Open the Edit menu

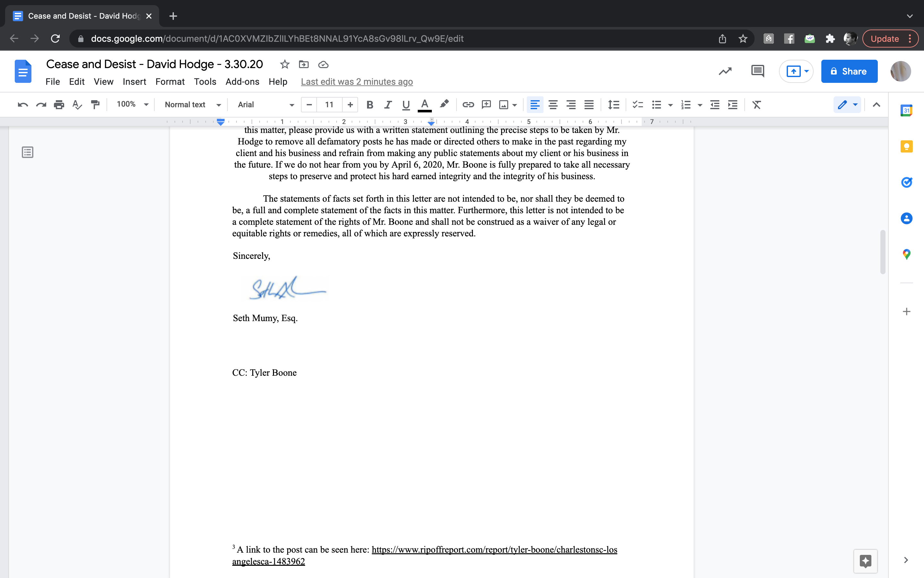(x=77, y=82)
